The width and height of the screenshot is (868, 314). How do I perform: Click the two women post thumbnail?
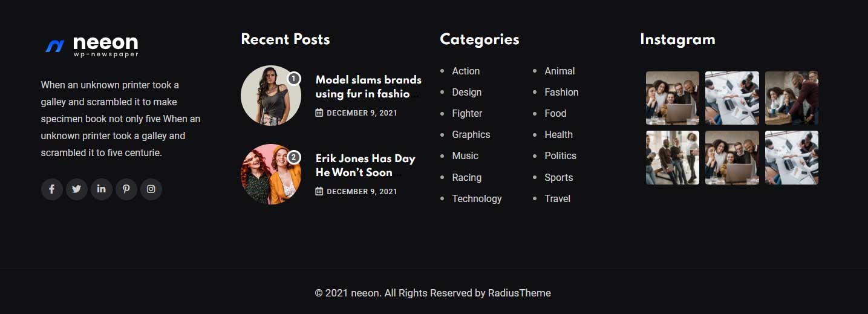(x=270, y=174)
